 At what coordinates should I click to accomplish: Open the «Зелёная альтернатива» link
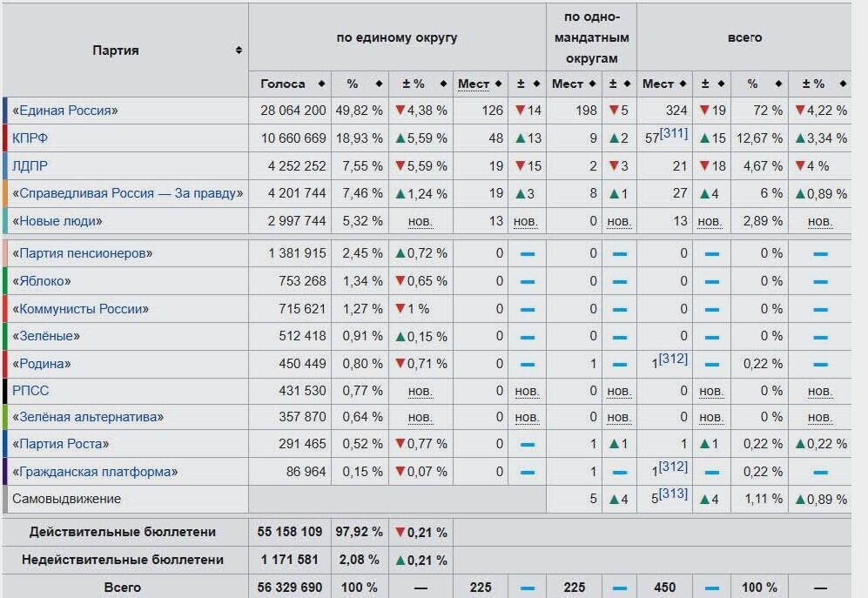click(x=88, y=417)
